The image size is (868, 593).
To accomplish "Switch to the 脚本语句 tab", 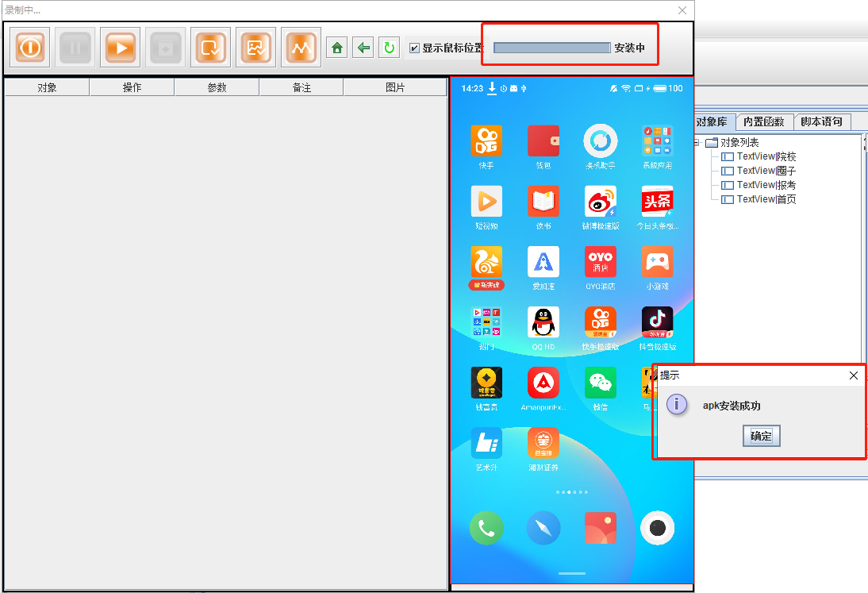I will click(822, 122).
